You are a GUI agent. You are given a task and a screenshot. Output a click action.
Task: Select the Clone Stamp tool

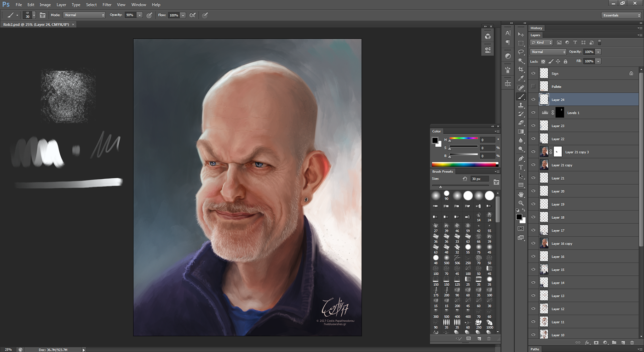coord(521,105)
